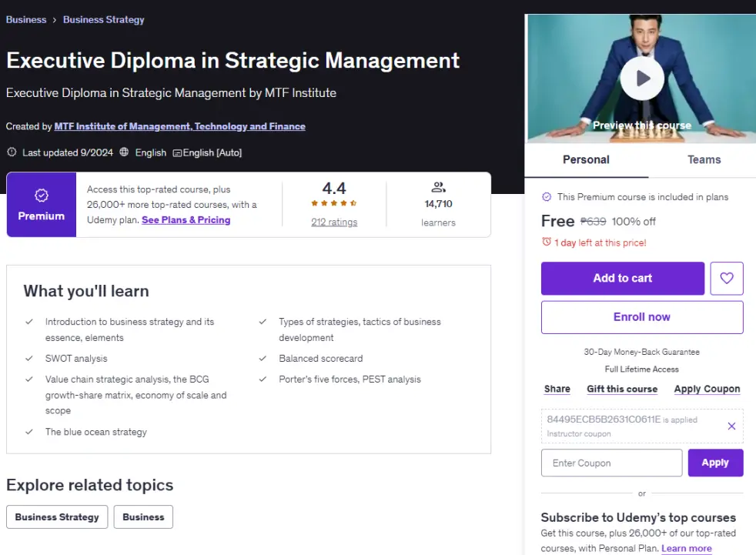Click the Enroll now button

[x=642, y=317]
